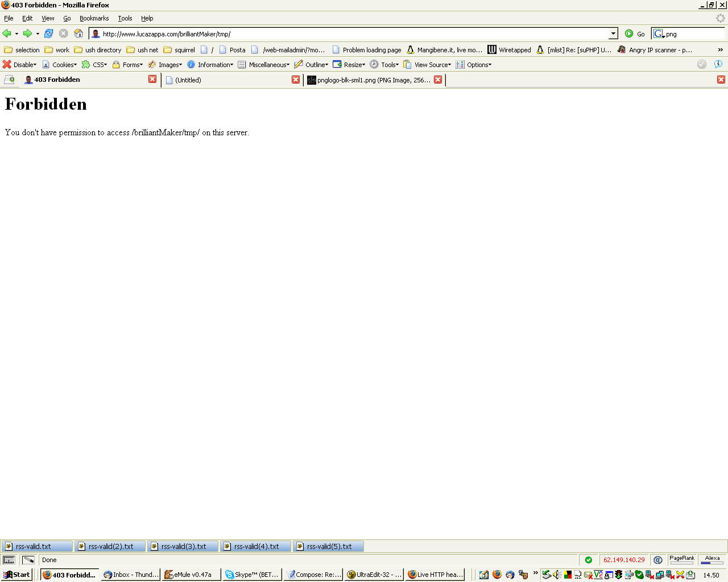Click the green checkmark status bar icon

[x=589, y=560]
